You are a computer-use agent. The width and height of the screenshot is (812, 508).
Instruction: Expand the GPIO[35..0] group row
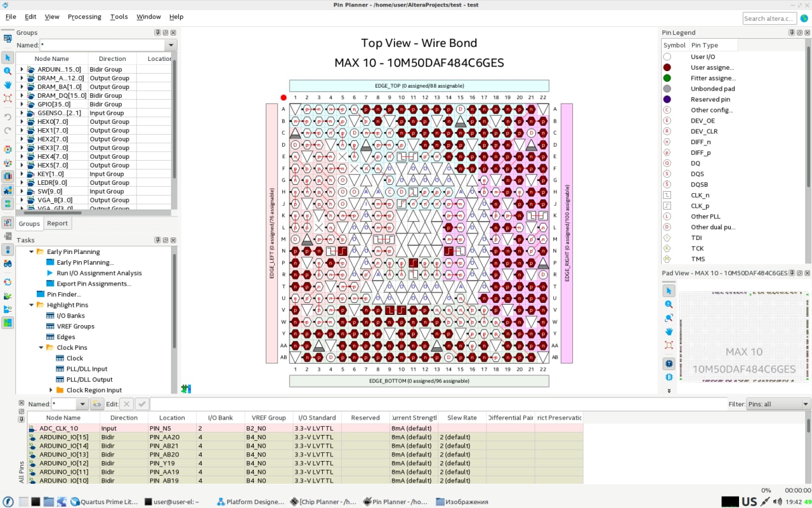click(x=22, y=104)
